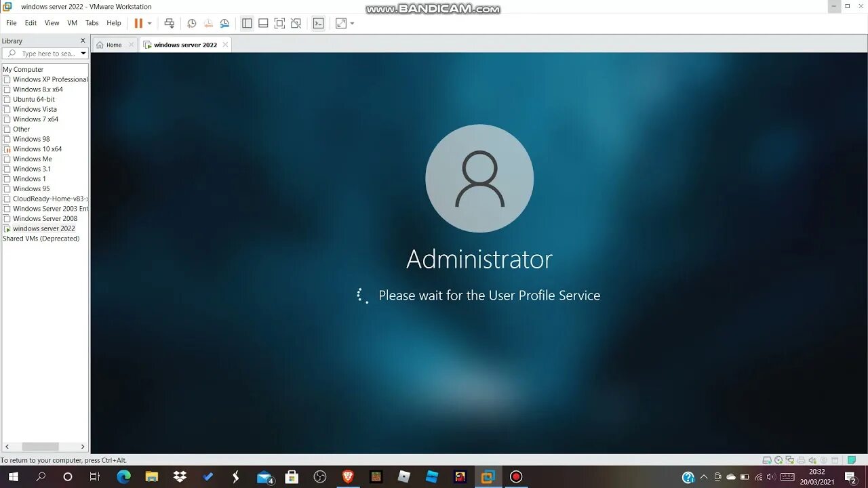Open File Explorer from the taskbar
This screenshot has height=488, width=868.
click(x=151, y=476)
